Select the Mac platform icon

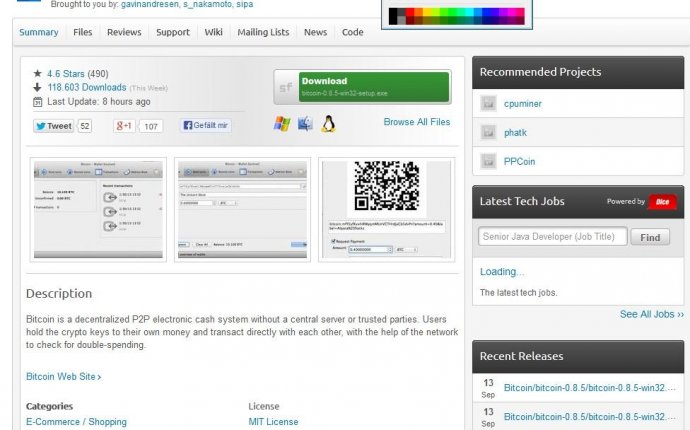(x=305, y=124)
